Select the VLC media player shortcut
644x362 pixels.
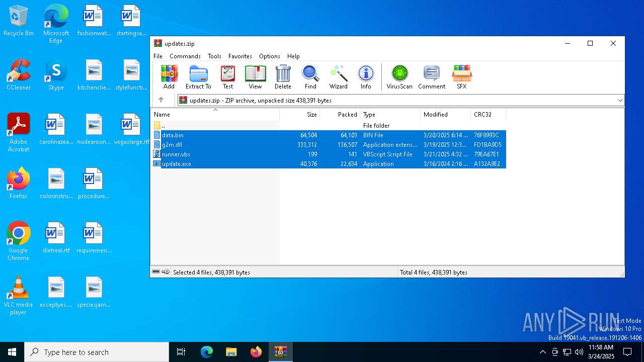point(19,296)
